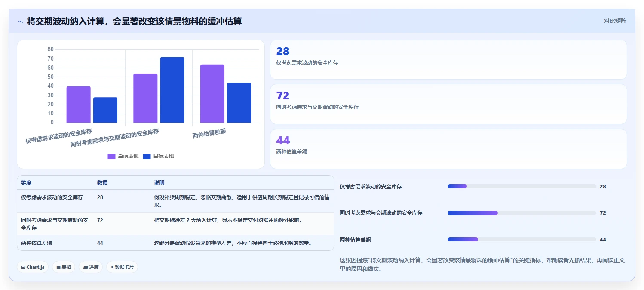
Task: Click the progress bar for 两种估算差额
Action: point(522,239)
